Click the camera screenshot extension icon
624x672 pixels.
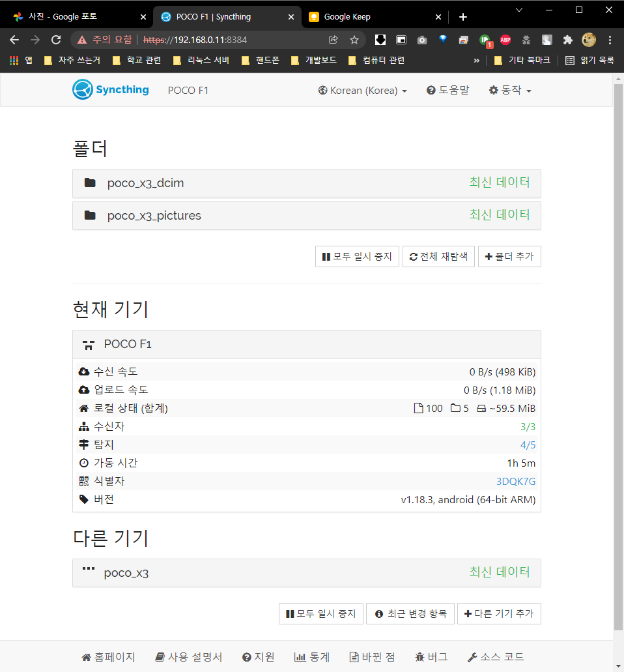click(x=422, y=40)
